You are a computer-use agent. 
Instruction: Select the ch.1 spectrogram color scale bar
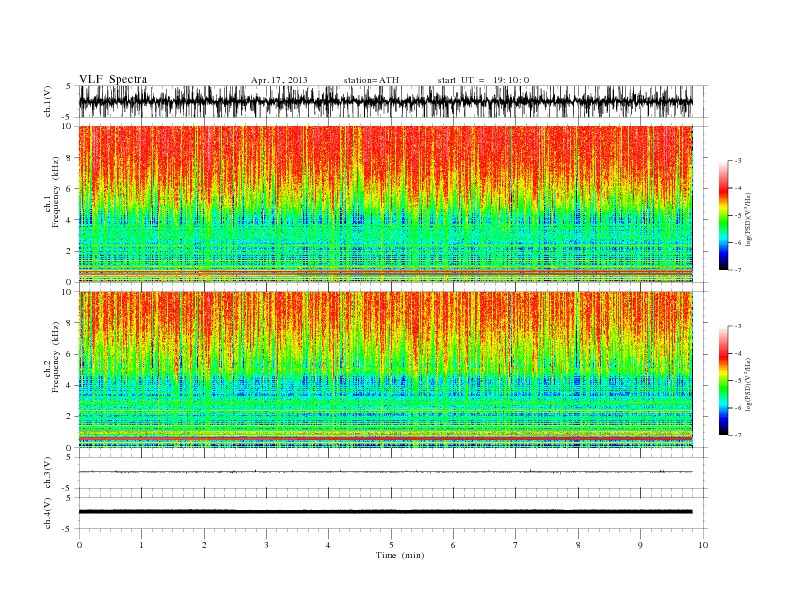(723, 215)
